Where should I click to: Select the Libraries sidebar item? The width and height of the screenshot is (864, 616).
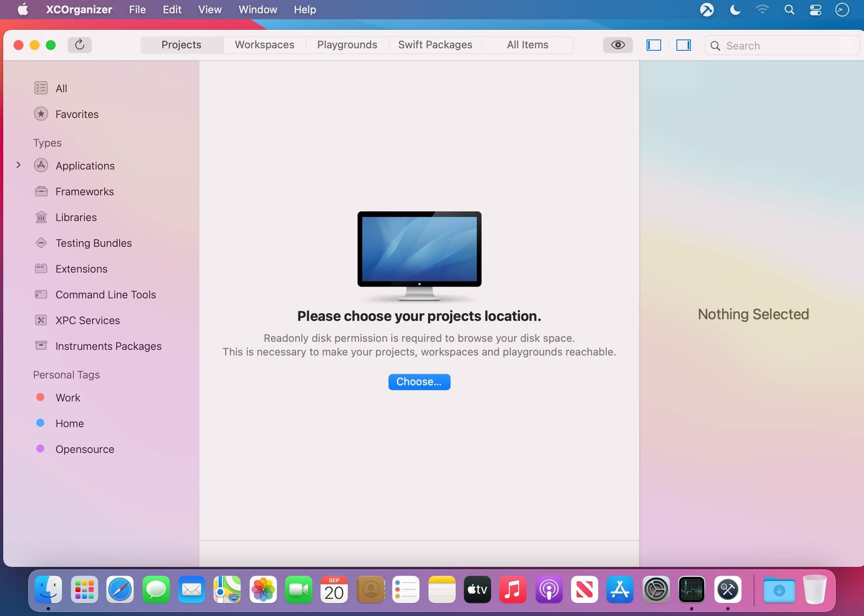coord(76,217)
